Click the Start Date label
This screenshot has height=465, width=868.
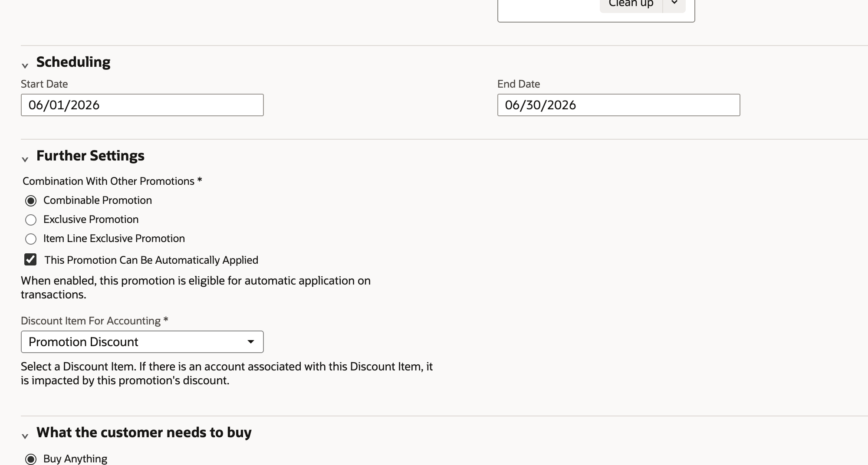point(44,84)
